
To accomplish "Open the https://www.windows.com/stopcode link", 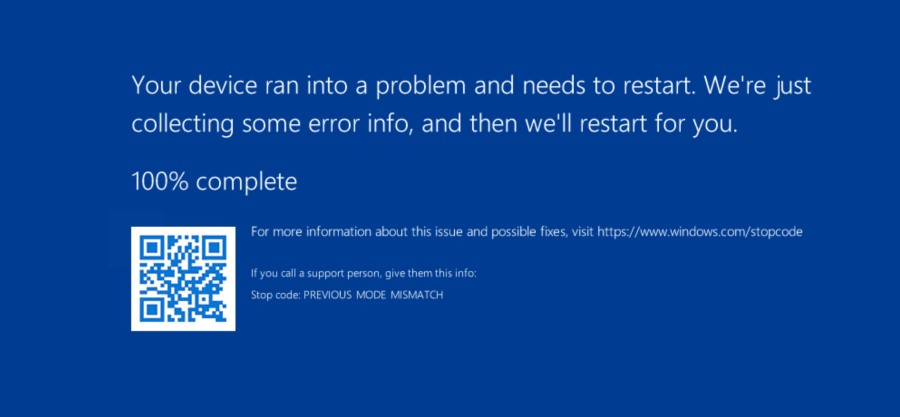I will click(x=700, y=232).
